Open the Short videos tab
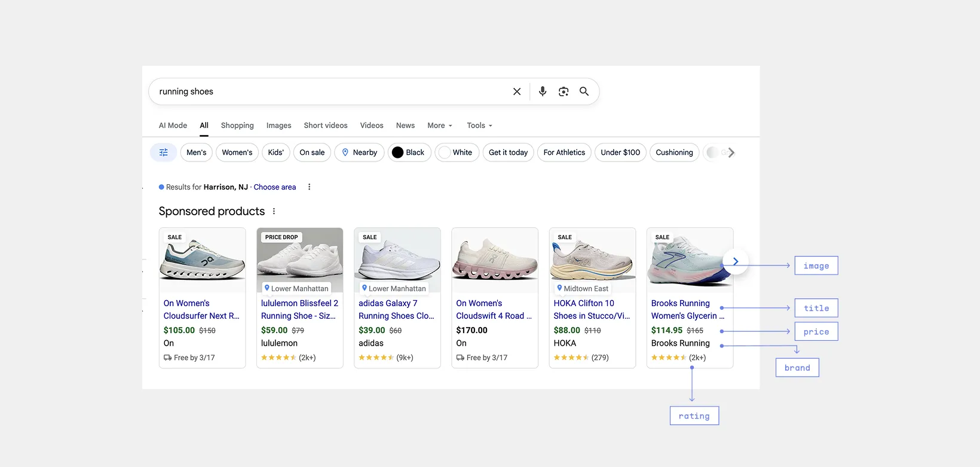The height and width of the screenshot is (467, 980). [x=326, y=126]
